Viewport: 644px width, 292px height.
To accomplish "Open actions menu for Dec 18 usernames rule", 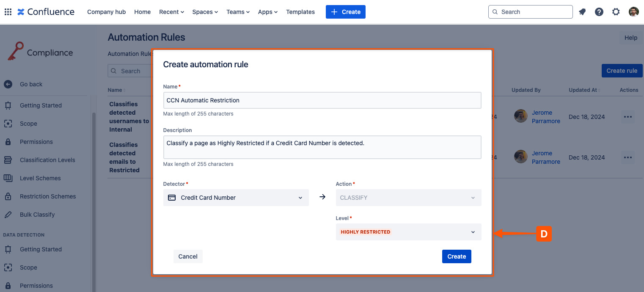I will [x=628, y=117].
